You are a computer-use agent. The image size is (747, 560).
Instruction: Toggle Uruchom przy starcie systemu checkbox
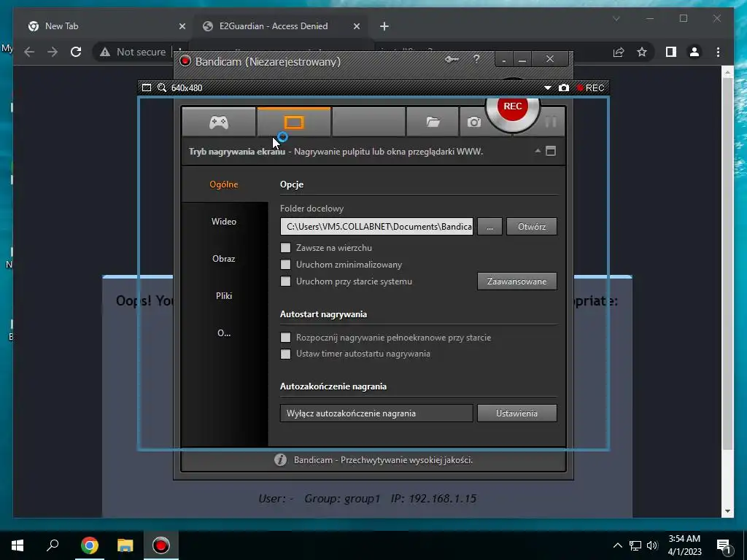(285, 281)
